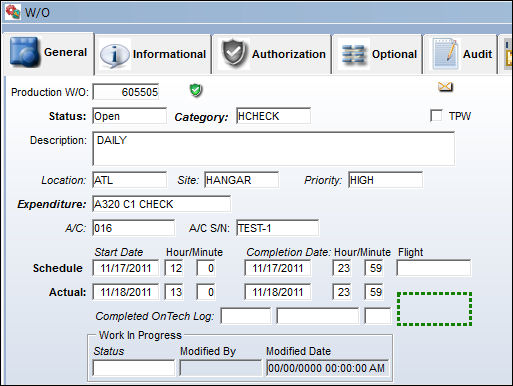Click the middle Completed OnTech Log field
Screen dimensions: 513x386
tap(318, 316)
